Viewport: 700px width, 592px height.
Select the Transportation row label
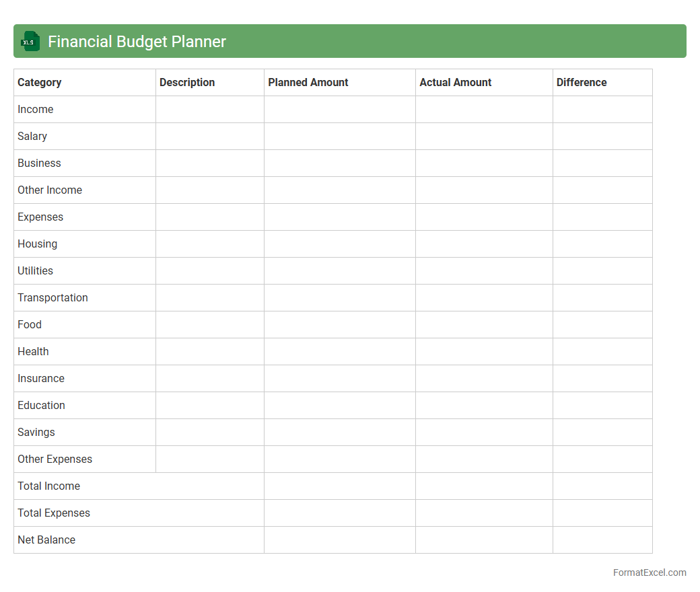tap(53, 297)
